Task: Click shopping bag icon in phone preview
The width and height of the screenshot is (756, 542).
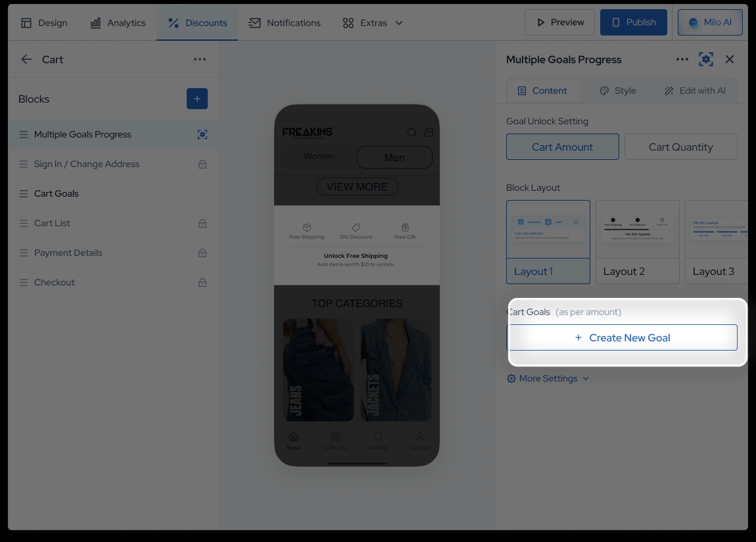Action: click(429, 132)
